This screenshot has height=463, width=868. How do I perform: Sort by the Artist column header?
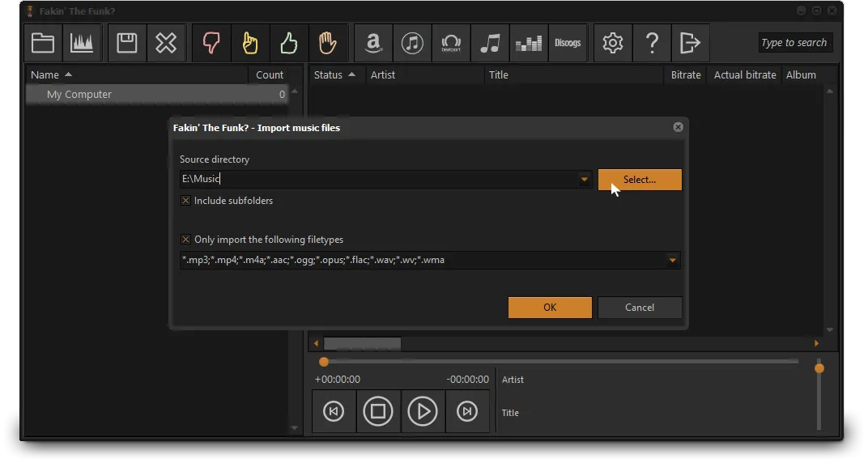click(424, 74)
